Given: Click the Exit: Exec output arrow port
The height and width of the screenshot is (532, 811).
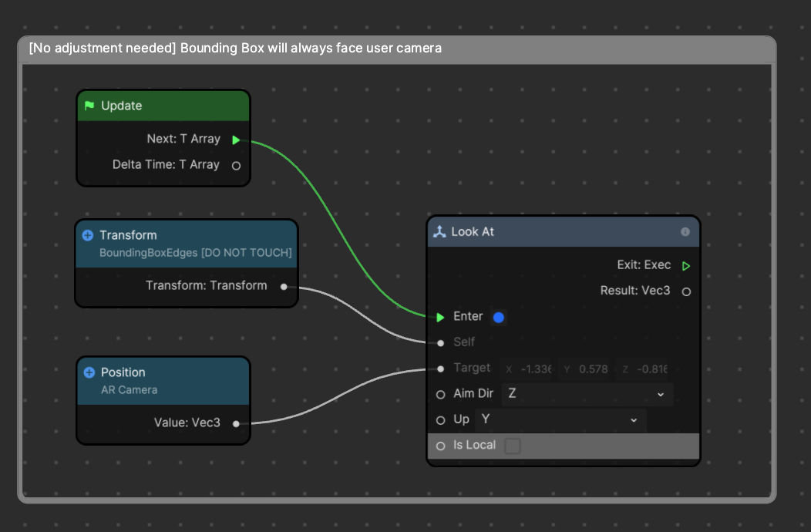Looking at the screenshot, I should click(x=686, y=265).
